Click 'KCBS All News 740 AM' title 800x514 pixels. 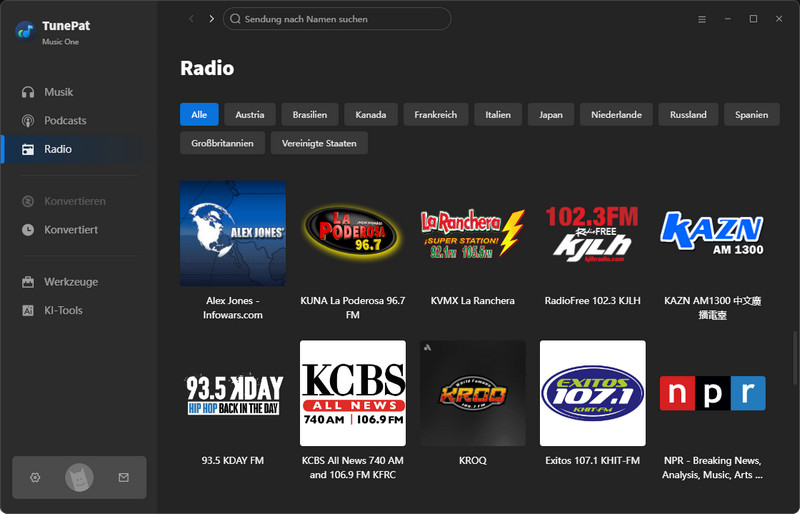[x=353, y=468]
